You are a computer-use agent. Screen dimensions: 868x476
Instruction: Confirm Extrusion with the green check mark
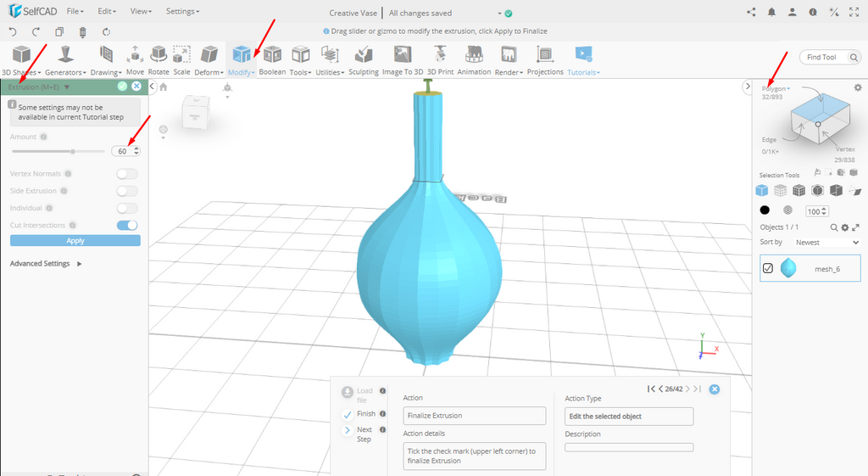click(122, 87)
